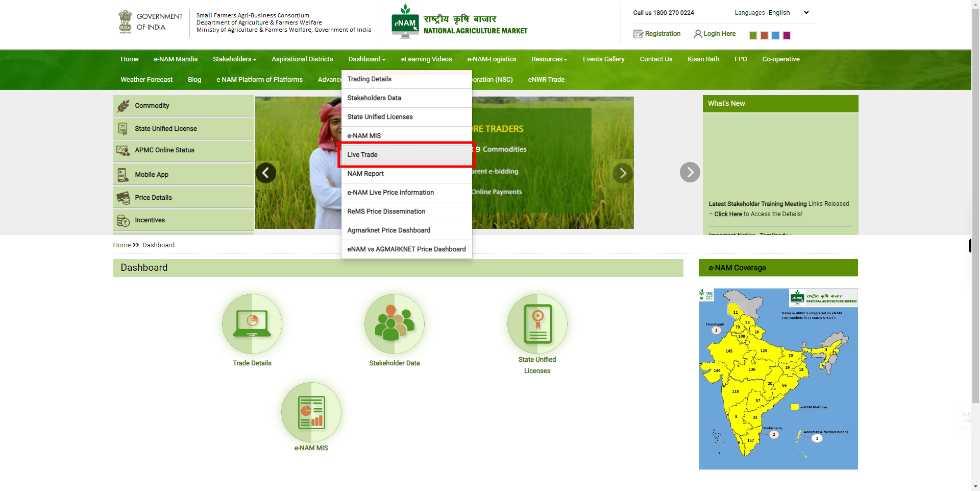Select Trading Details from dropdown
This screenshot has width=980, height=491.
406,79
